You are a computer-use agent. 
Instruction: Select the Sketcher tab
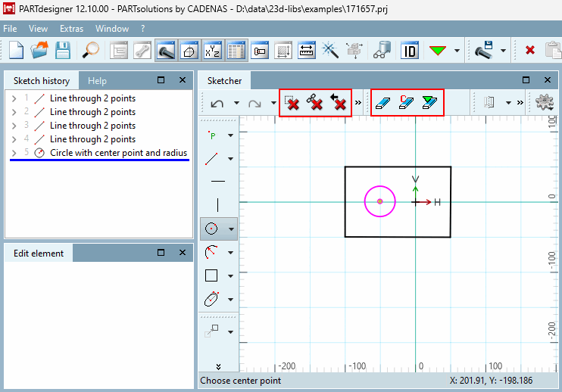[x=224, y=81]
